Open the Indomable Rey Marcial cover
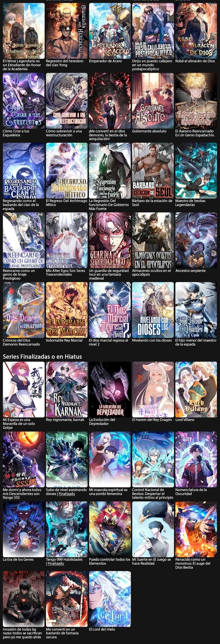Image resolution: width=220 pixels, height=644 pixels. [x=67, y=310]
